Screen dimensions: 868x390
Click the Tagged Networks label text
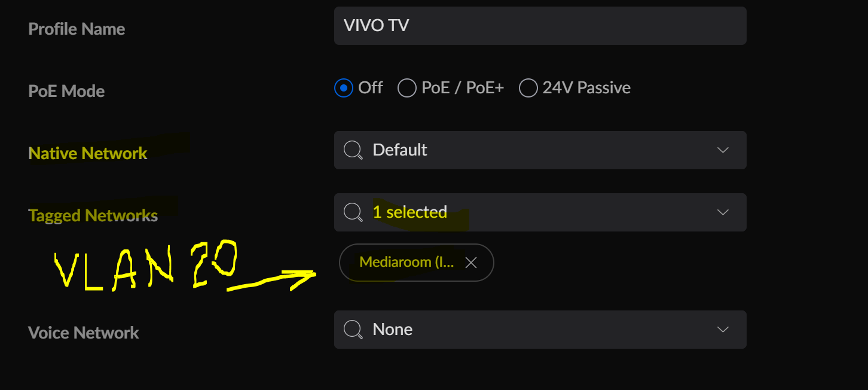(93, 215)
